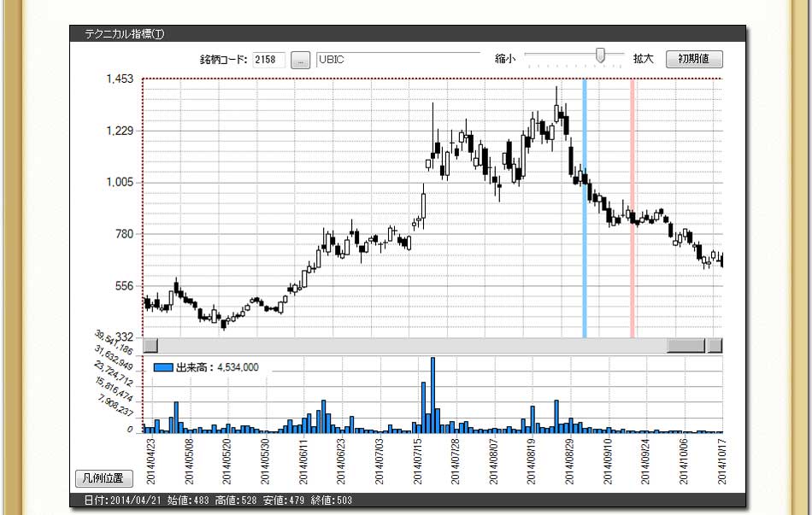
Task: Select the blue vertical marker line
Action: coord(585,209)
